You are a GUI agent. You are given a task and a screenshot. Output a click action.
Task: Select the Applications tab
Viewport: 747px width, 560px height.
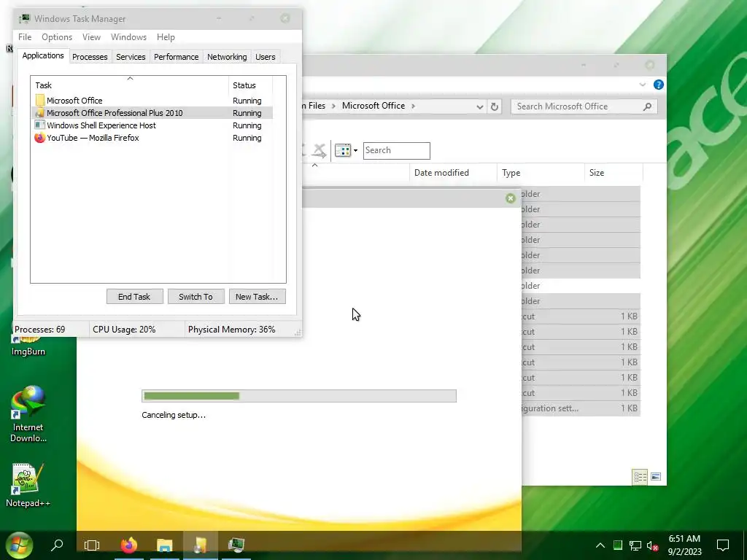pyautogui.click(x=43, y=55)
